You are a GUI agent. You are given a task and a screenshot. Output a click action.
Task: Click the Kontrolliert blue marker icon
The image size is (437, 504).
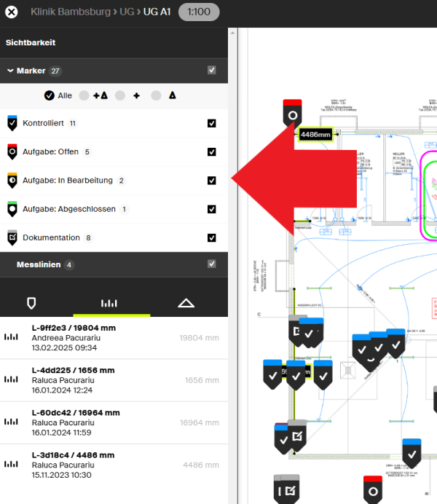(12, 123)
